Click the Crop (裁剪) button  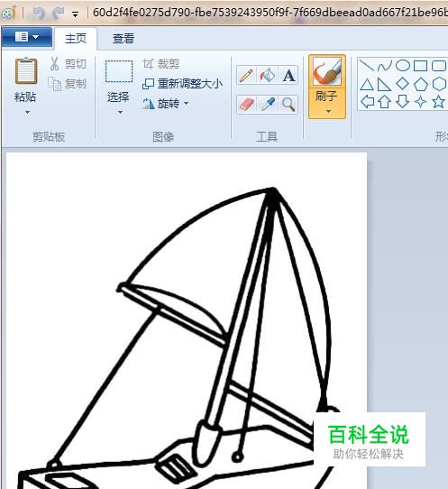pyautogui.click(x=161, y=64)
